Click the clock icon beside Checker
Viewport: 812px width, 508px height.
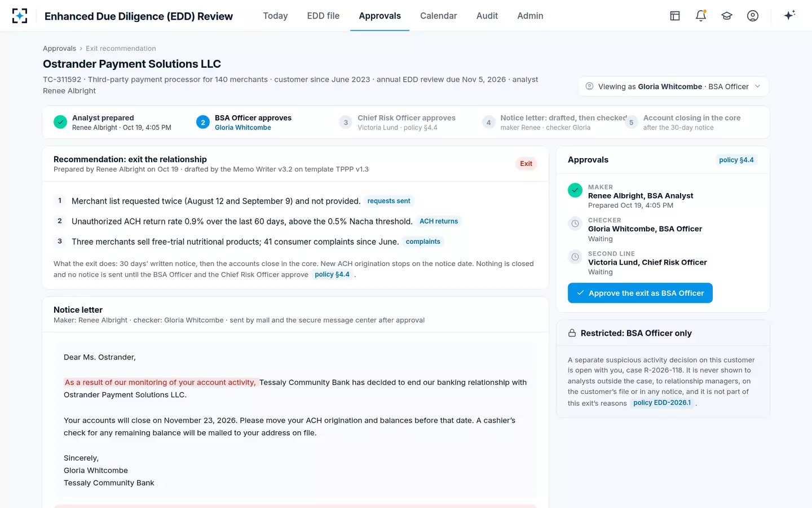point(575,224)
